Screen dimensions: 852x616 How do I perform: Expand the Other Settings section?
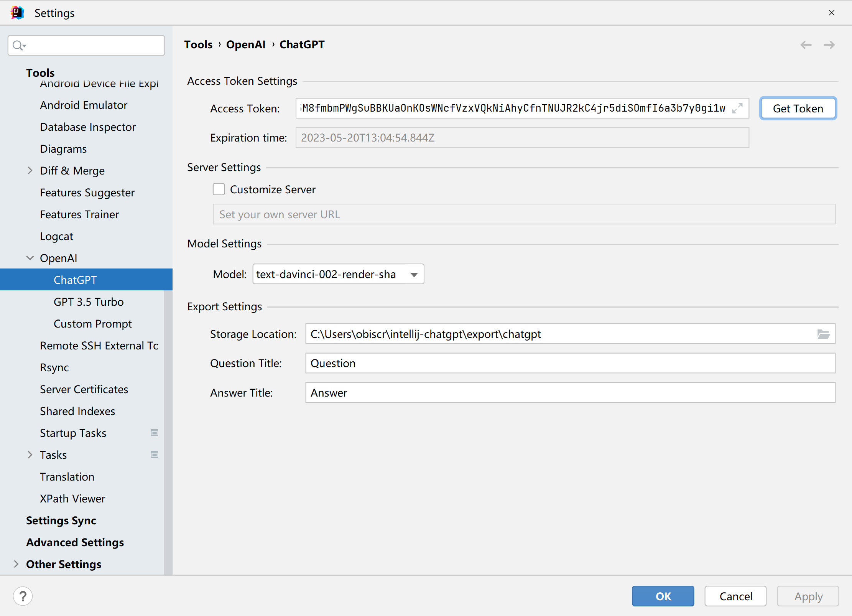tap(15, 564)
